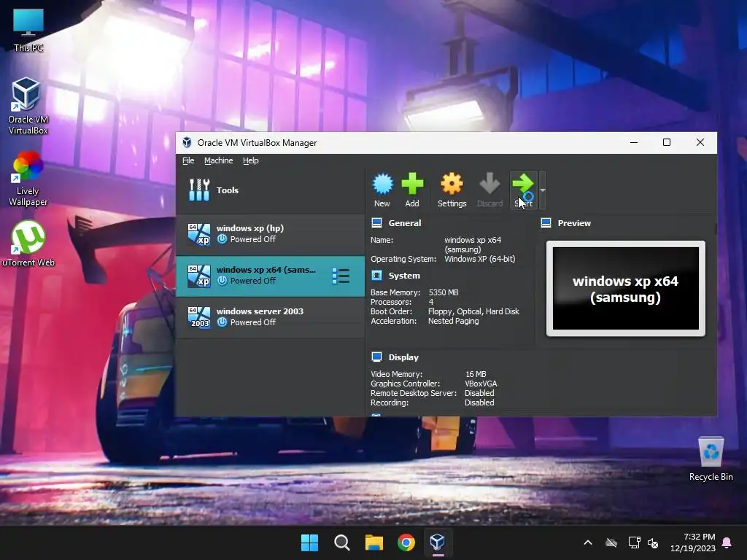Open This PC desktop icon
The image size is (747, 560).
point(28,29)
